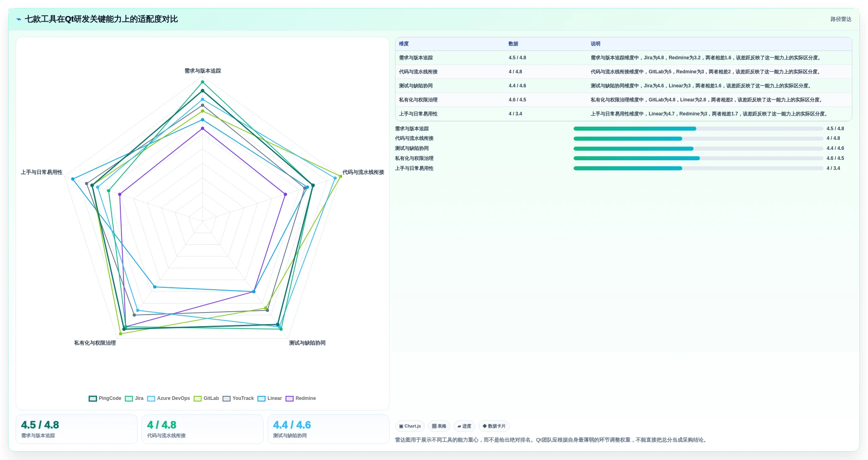Viewport: 868px width, 460px height.
Task: Click the 进度 tag chip
Action: [464, 426]
